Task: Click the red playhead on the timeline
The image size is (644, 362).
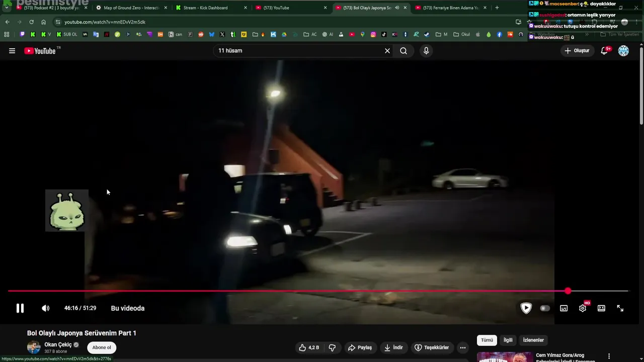Action: 568,291
